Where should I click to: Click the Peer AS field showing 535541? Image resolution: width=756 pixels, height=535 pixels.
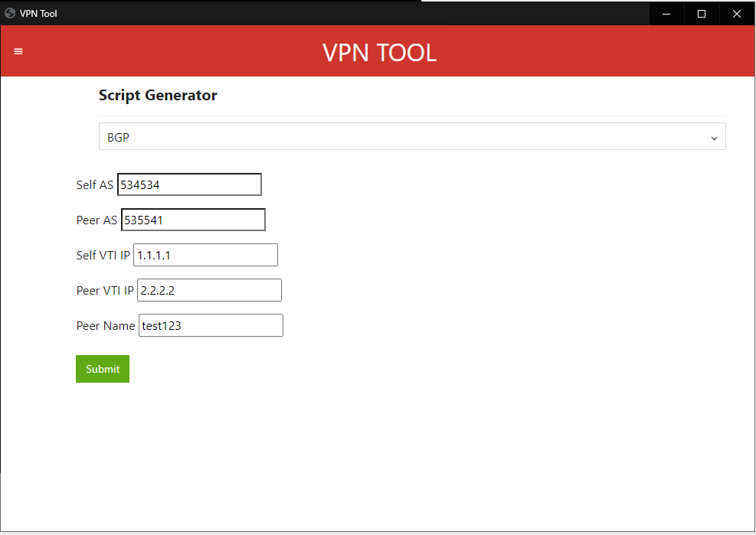click(193, 220)
